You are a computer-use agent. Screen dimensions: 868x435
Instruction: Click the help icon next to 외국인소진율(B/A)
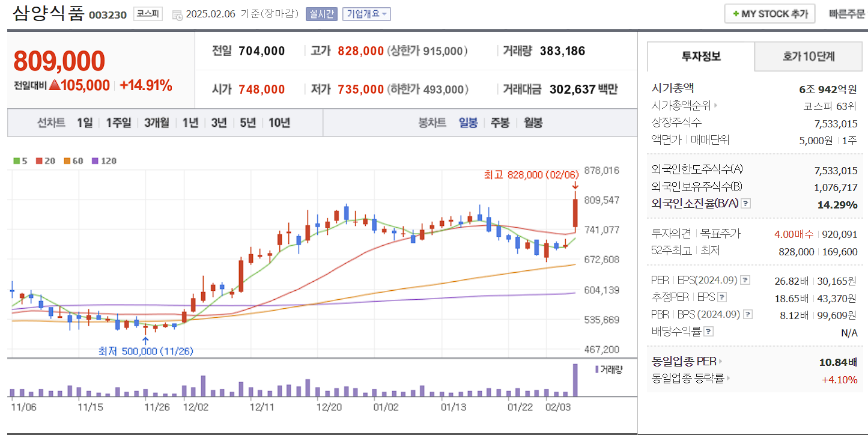tap(745, 204)
